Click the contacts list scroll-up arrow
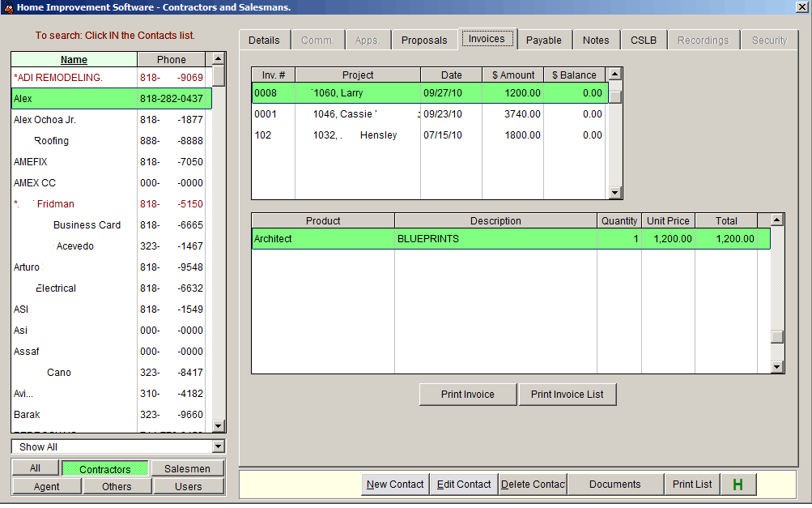 point(218,58)
